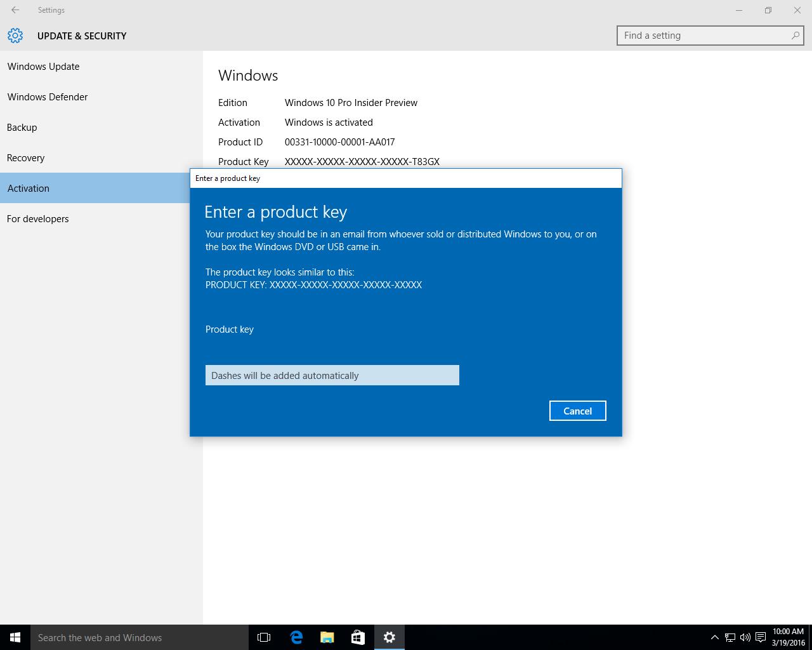Select the Backup section
This screenshot has width=812, height=650.
[x=101, y=127]
